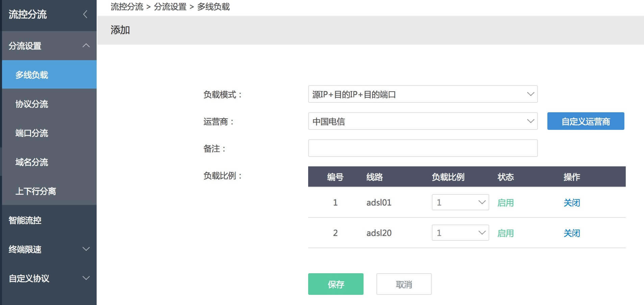This screenshot has height=305, width=644.
Task: Click the 保存 button
Action: pos(336,284)
